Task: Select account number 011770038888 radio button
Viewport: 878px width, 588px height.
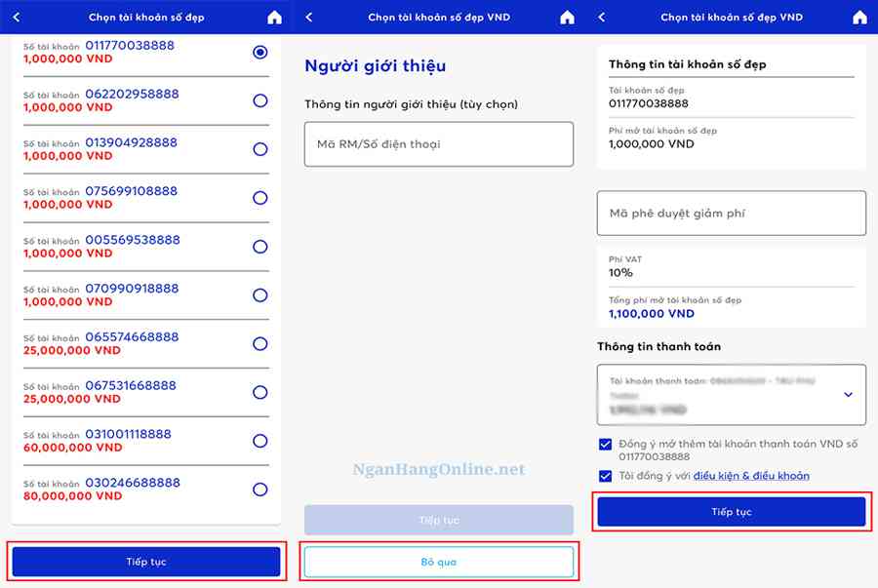Action: tap(259, 53)
